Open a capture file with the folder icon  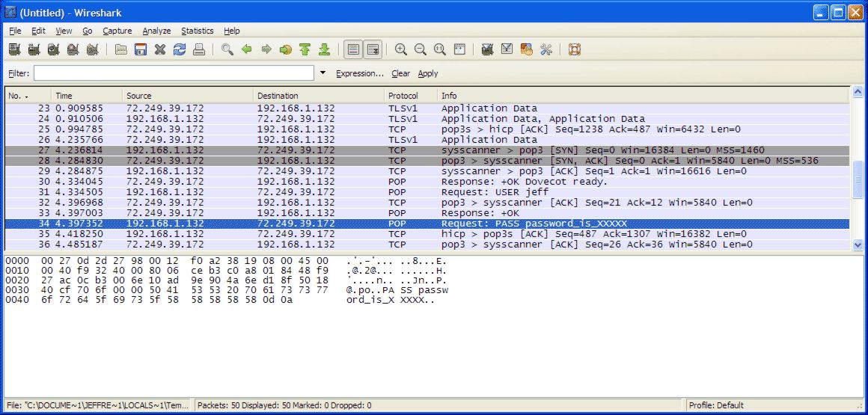(120, 50)
